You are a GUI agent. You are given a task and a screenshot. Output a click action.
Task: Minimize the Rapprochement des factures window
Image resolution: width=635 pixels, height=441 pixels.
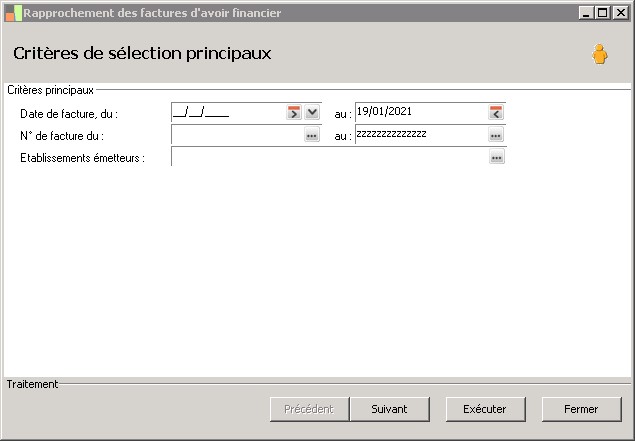click(x=585, y=13)
